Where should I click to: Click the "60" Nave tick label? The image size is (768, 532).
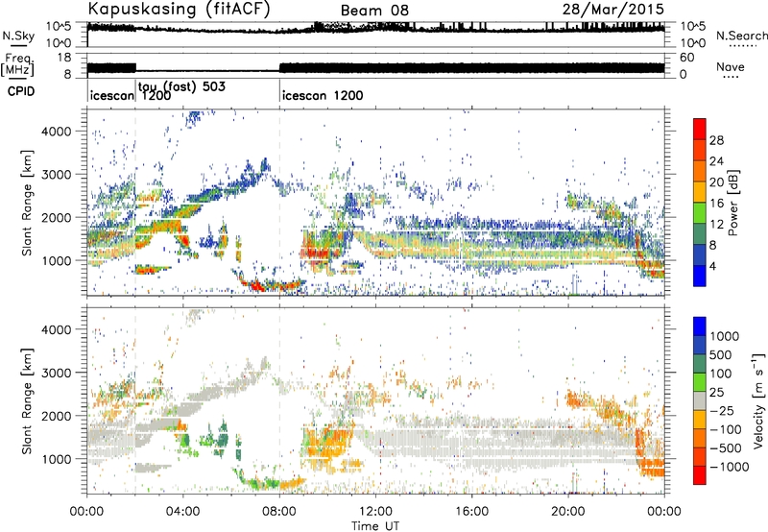(687, 58)
